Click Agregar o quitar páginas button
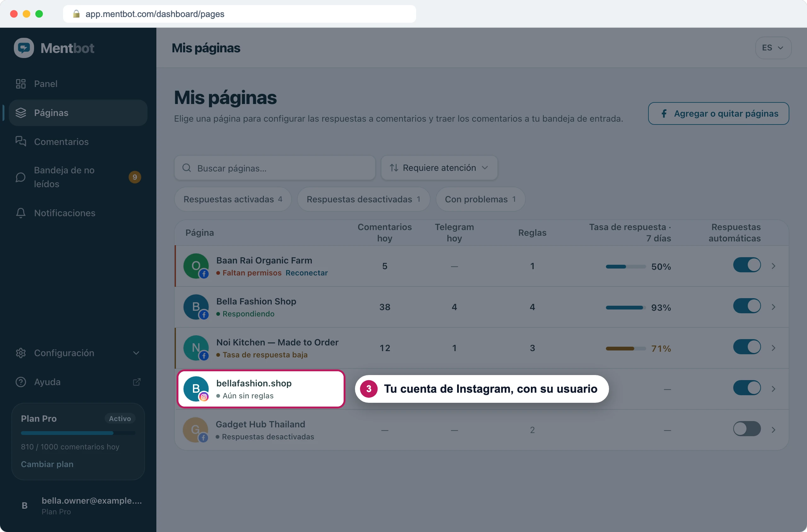The width and height of the screenshot is (807, 532). [x=718, y=113]
